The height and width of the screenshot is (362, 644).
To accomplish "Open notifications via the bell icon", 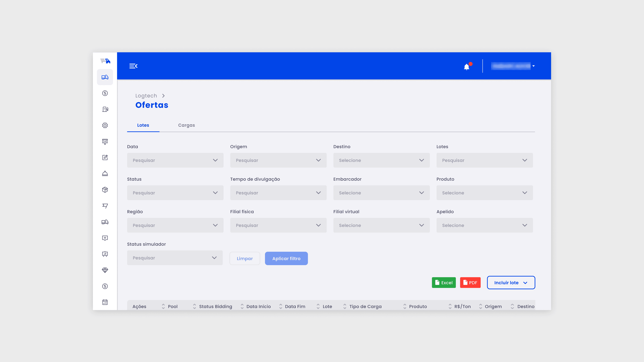I will (x=467, y=67).
